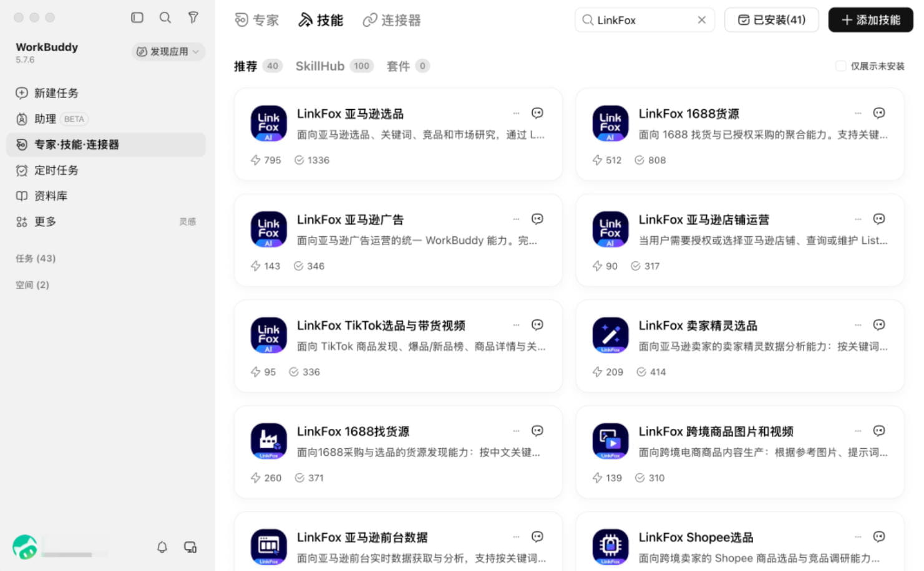Select the 套件 tab

[408, 66]
